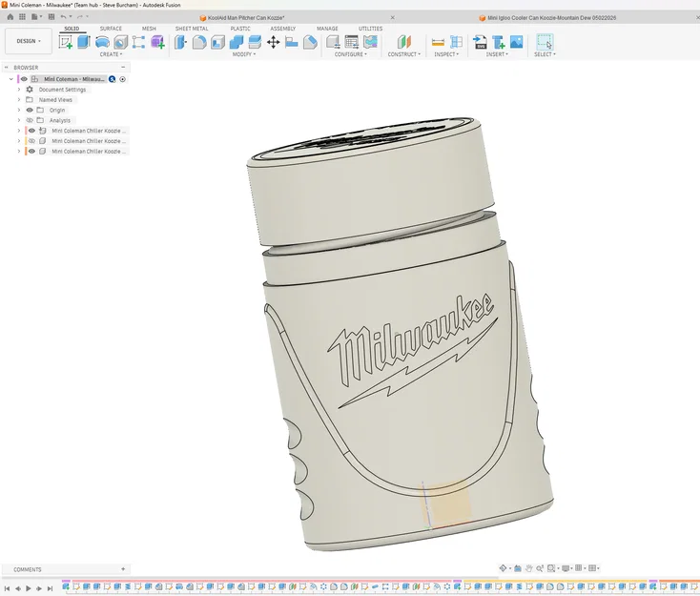700x596 pixels.
Task: Open the DESIGN workspace dropdown
Action: point(29,41)
